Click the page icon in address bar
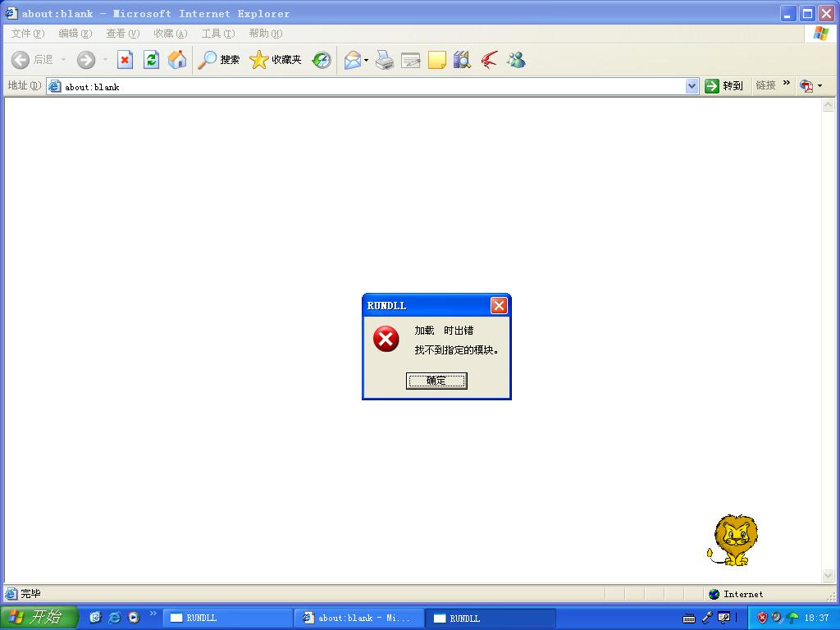 point(55,86)
